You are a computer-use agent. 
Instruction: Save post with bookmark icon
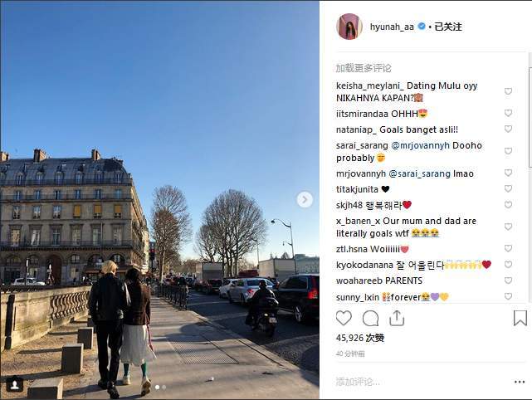(x=520, y=318)
